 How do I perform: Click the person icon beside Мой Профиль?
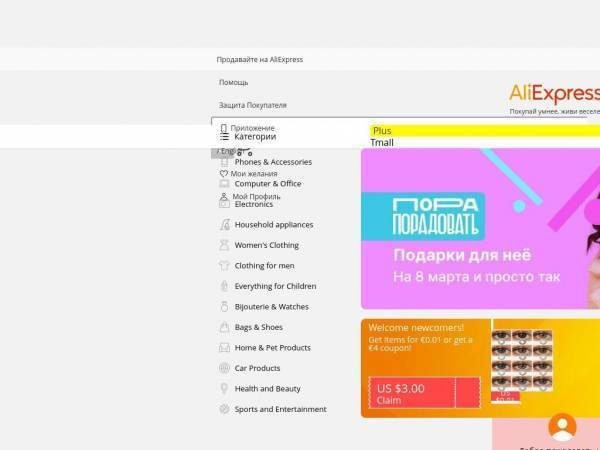(224, 196)
